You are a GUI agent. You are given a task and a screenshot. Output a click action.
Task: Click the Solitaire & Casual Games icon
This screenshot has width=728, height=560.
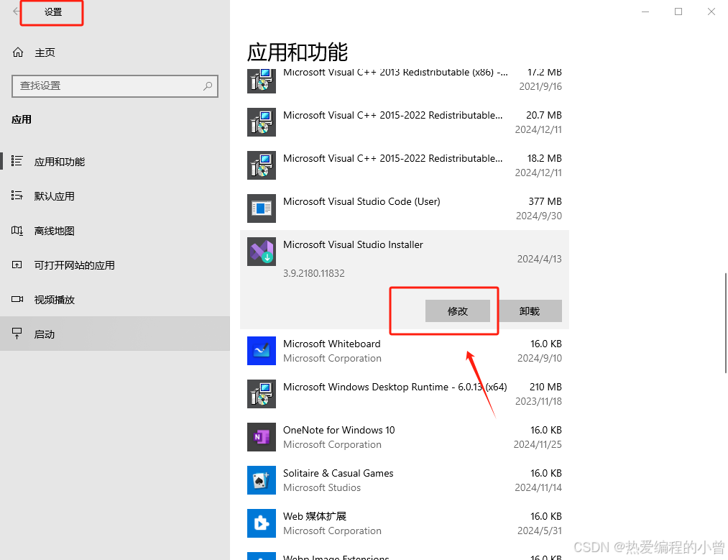click(x=261, y=480)
